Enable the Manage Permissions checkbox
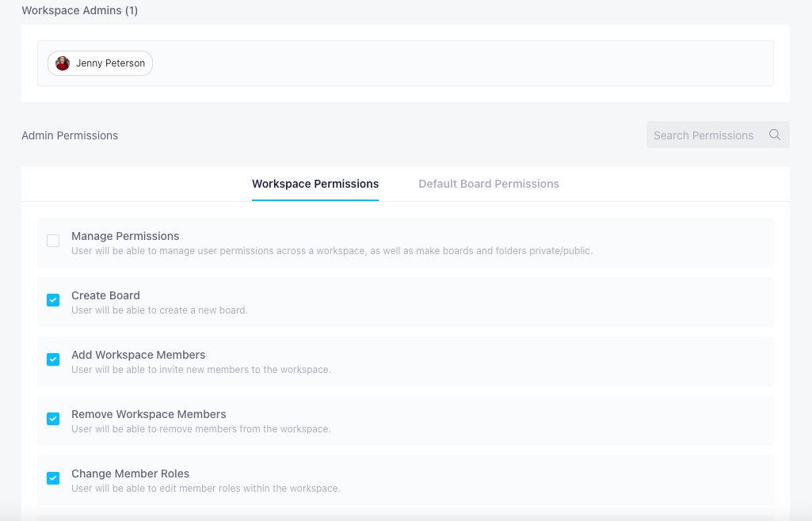The width and height of the screenshot is (812, 521). pos(53,241)
